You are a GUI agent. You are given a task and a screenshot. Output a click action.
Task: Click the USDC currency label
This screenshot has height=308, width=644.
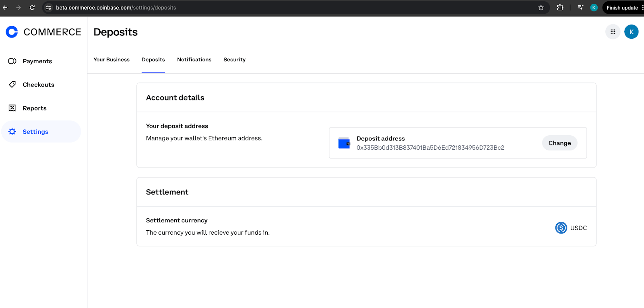[578, 228]
